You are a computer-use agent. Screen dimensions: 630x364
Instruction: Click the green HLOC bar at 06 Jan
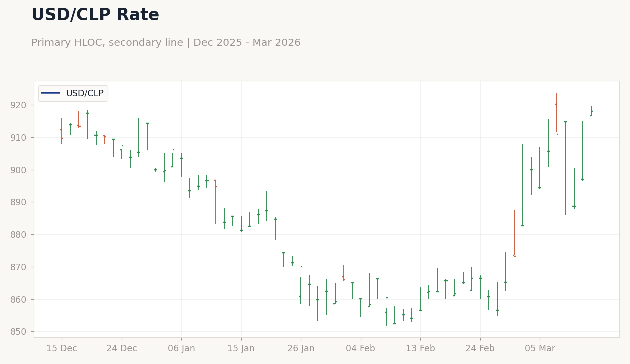[181, 165]
